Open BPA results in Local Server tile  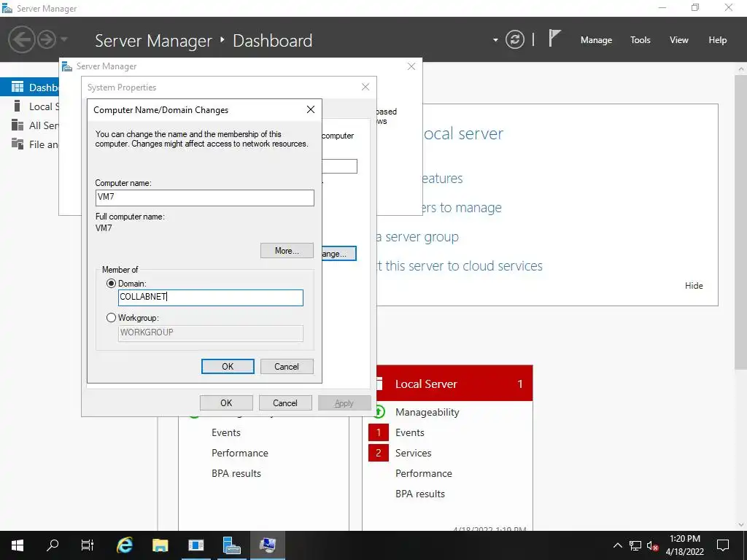coord(420,494)
